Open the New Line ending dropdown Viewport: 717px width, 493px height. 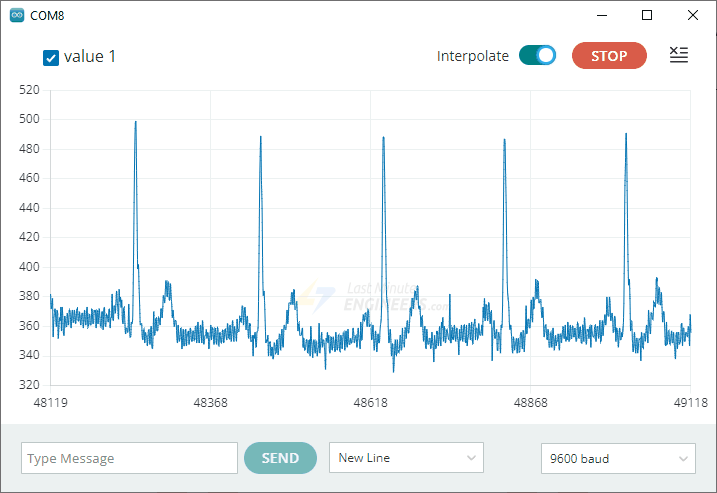(406, 458)
